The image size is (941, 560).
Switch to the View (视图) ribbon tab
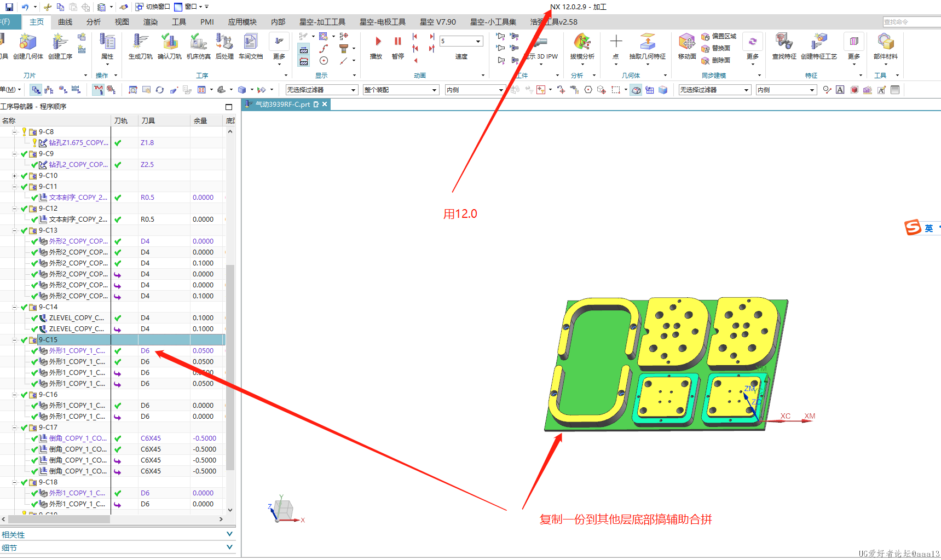point(122,22)
